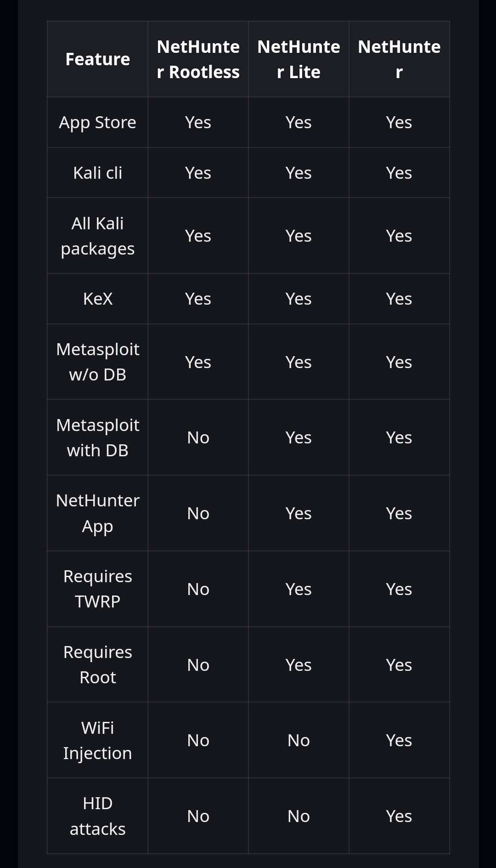Select the Requires TWRP row label

coord(97,589)
